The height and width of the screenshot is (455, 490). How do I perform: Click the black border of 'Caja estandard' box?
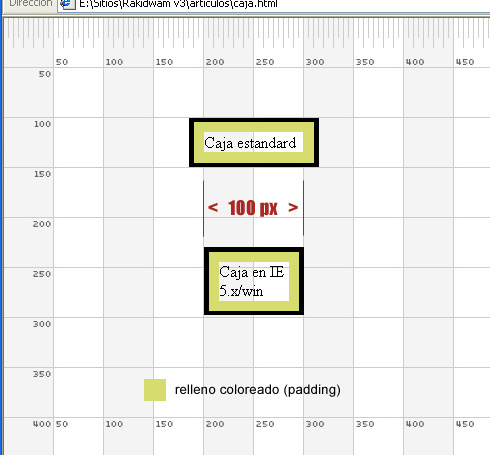[x=254, y=120]
